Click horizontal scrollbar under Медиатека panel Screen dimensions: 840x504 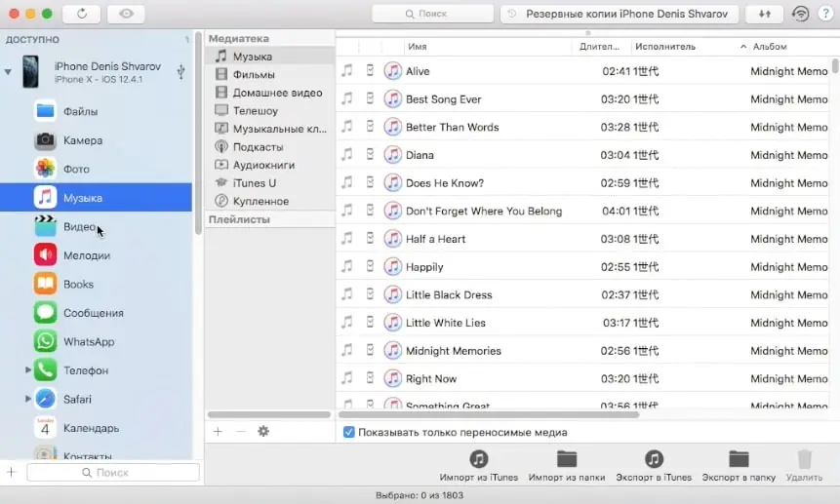click(269, 414)
